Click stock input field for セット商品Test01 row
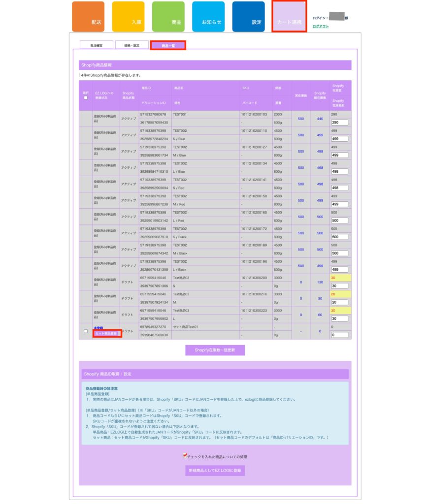The width and height of the screenshot is (430, 504). tap(339, 335)
